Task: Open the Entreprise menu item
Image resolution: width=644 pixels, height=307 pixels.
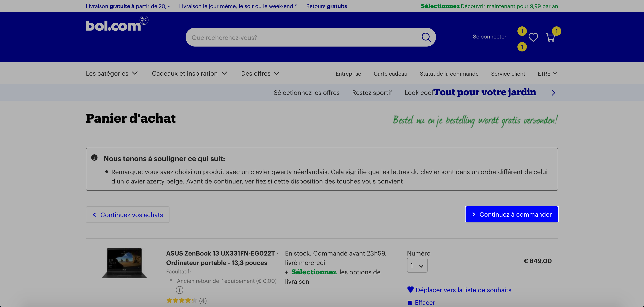Action: coord(348,74)
